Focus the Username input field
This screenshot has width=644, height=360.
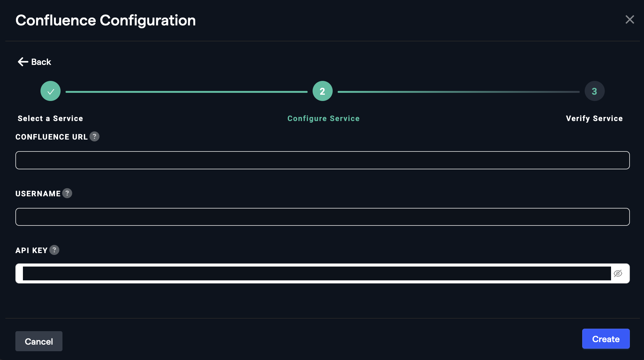(x=322, y=217)
